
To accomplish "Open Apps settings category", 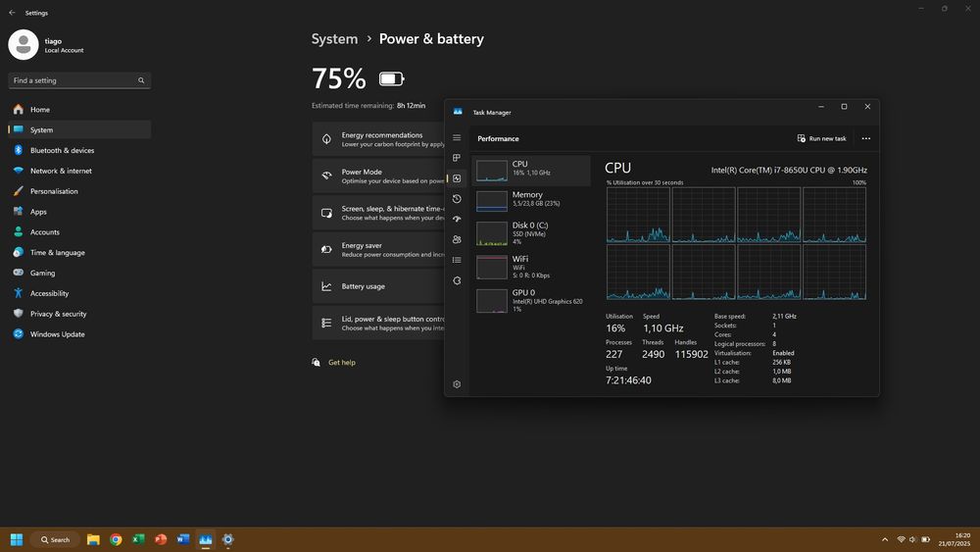I will [79, 212].
